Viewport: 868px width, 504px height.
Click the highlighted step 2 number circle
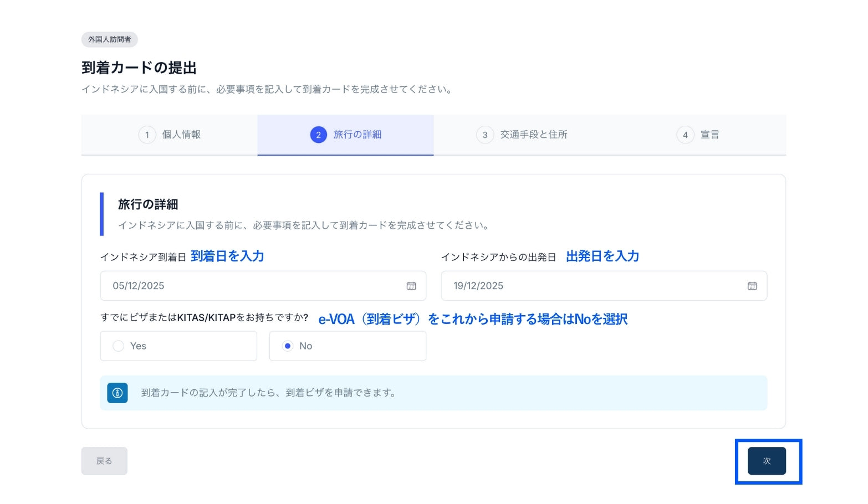click(x=318, y=135)
